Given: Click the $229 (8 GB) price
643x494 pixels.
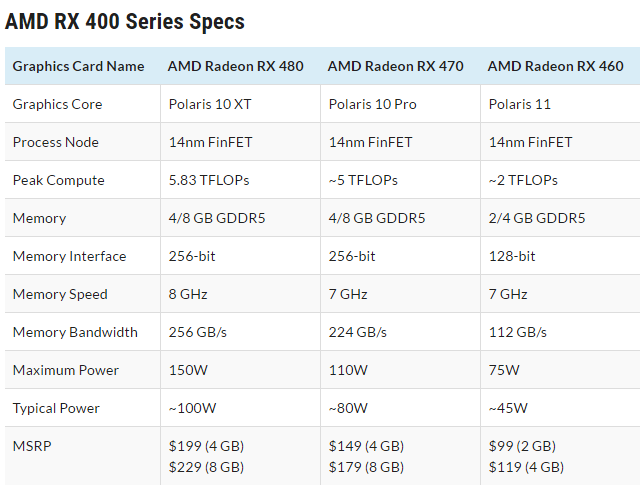Looking at the screenshot, I should pos(206,467).
